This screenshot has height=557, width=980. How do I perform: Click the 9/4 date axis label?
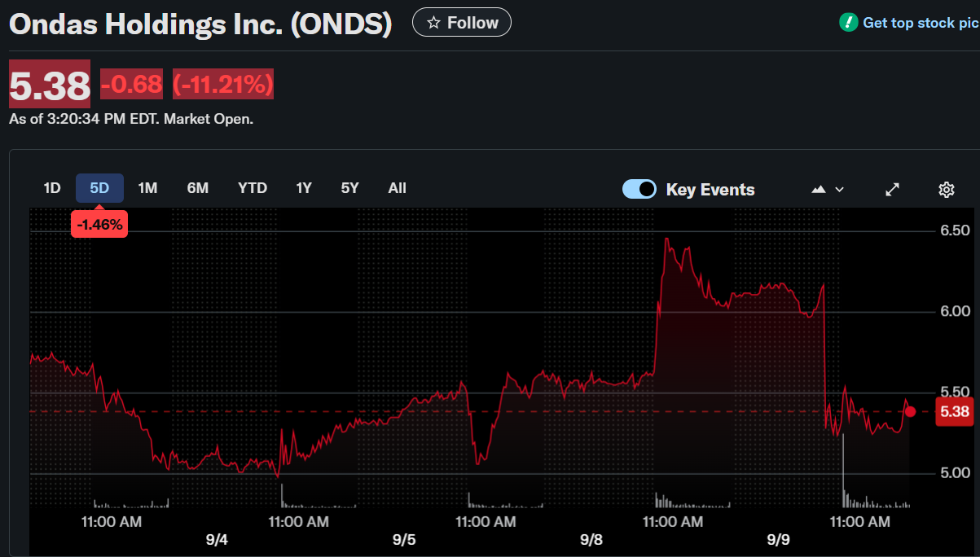tap(218, 540)
